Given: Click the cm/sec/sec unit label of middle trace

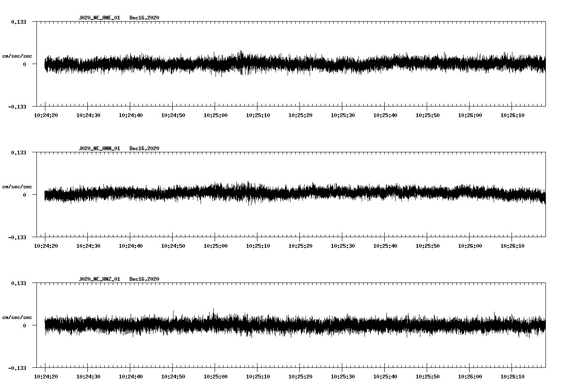Looking at the screenshot, I should coord(17,186).
